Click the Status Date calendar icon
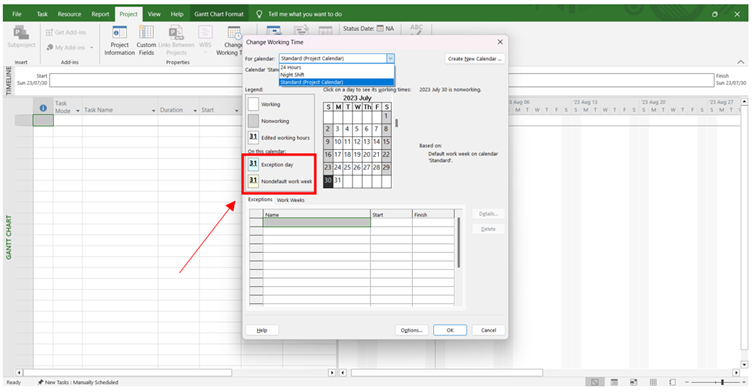 [380, 29]
